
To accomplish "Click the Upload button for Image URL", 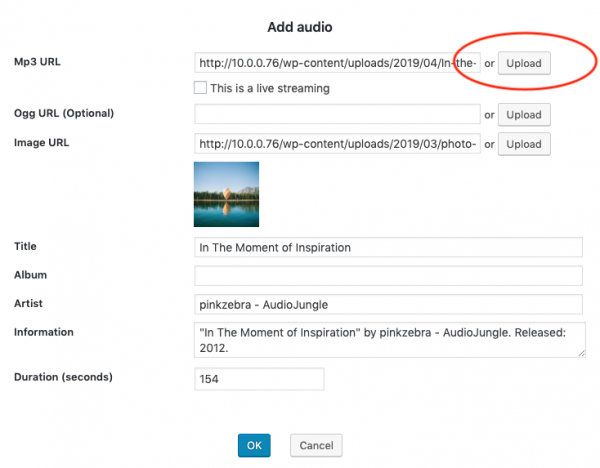I will [x=524, y=144].
